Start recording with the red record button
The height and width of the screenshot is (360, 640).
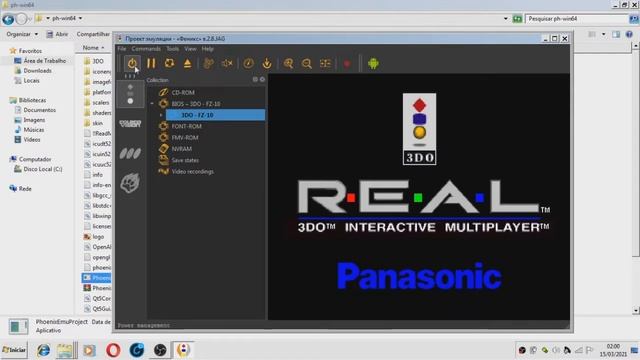[347, 64]
